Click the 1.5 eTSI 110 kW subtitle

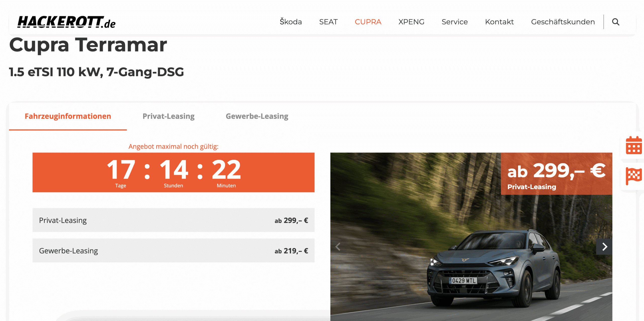click(x=96, y=72)
